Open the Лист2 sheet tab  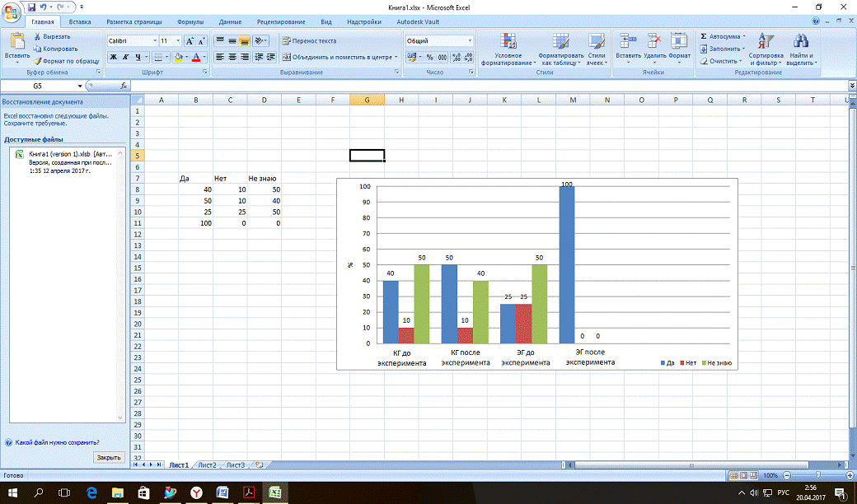point(207,465)
